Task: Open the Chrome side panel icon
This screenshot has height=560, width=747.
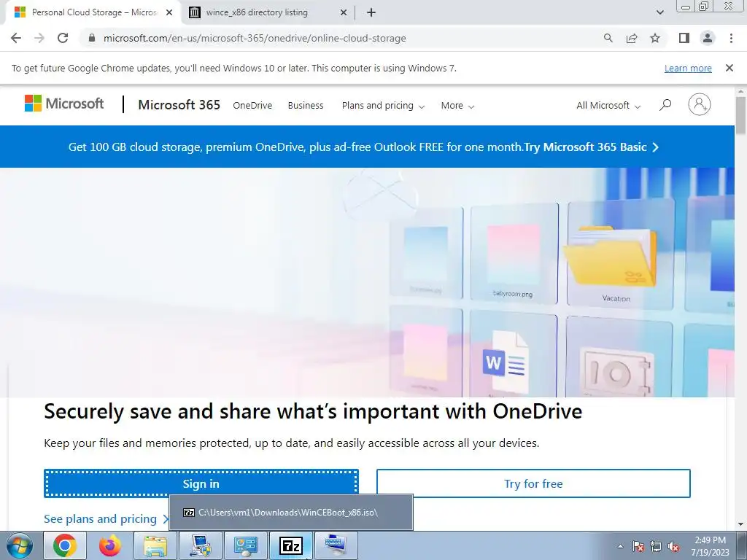Action: coord(684,38)
